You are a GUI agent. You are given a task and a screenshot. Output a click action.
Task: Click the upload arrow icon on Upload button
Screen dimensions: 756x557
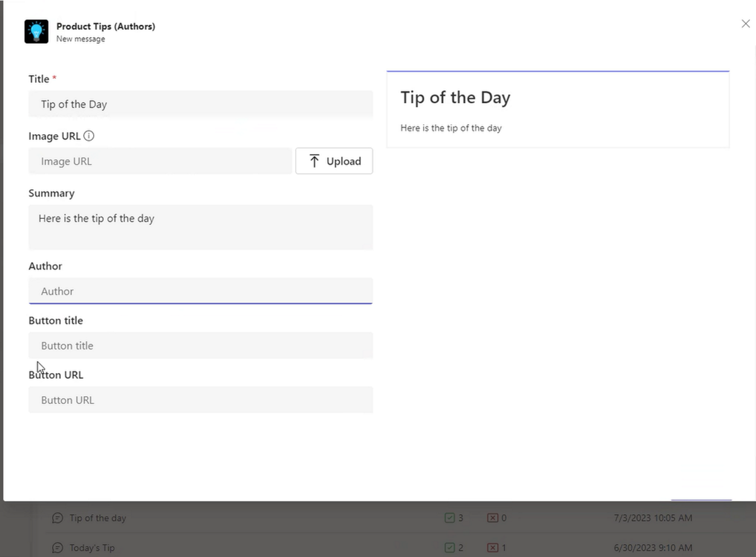coord(314,160)
